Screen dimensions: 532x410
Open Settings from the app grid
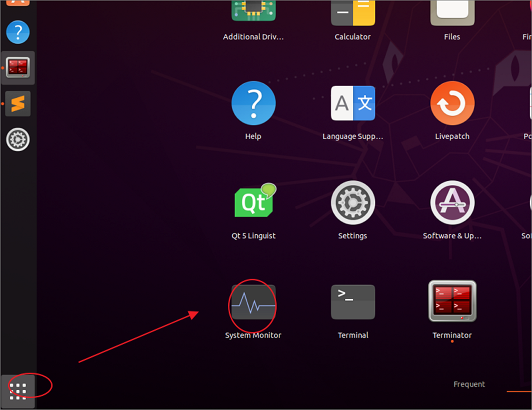(353, 202)
